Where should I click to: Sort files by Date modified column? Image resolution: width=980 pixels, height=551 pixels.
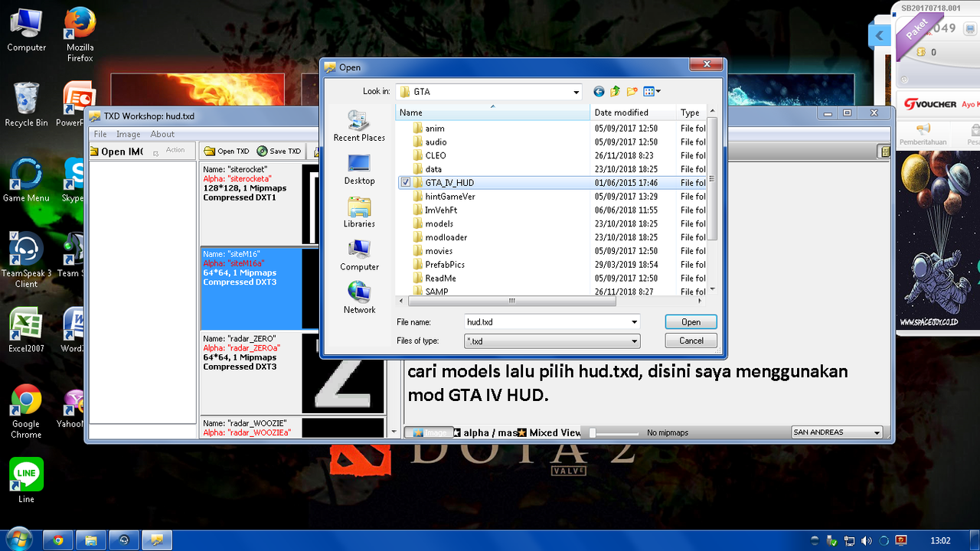[x=633, y=112]
